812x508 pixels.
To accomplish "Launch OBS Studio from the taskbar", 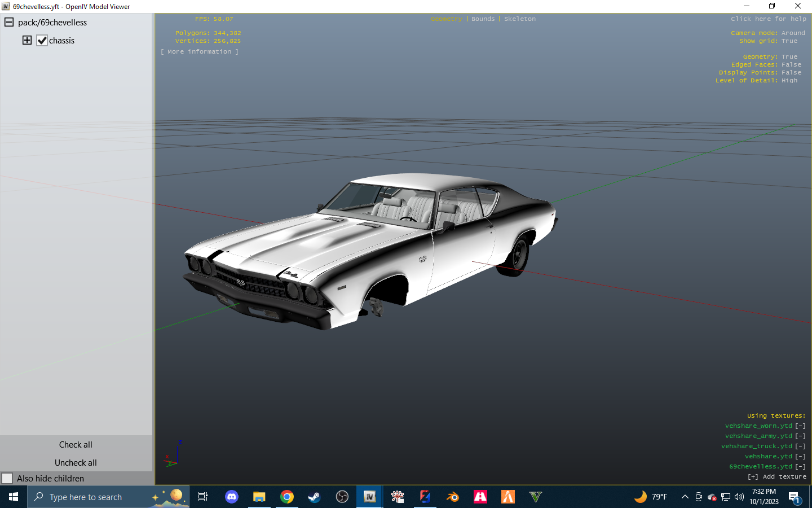I will 342,497.
